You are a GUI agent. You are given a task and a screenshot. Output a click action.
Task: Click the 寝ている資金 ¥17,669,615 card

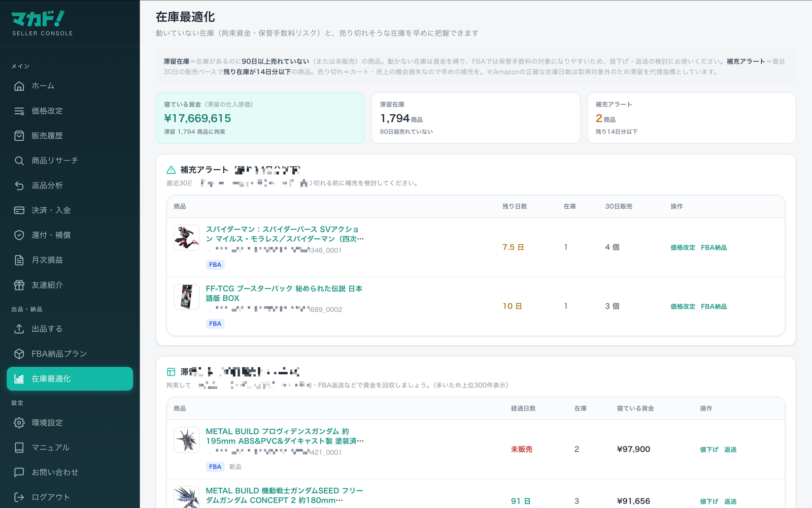point(260,118)
